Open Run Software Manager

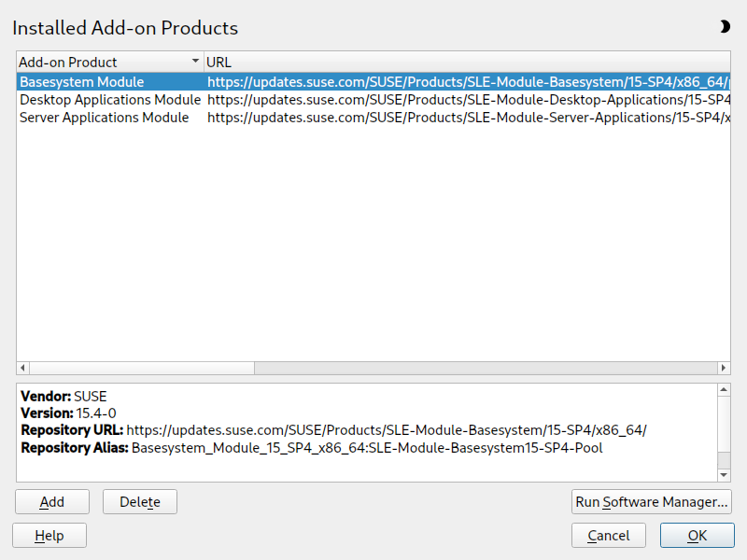click(x=651, y=502)
